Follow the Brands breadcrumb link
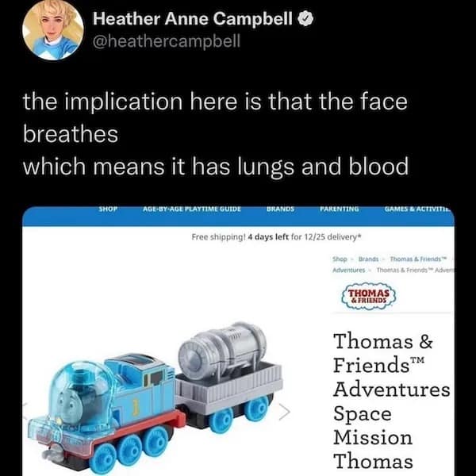The height and width of the screenshot is (476, 476). [369, 259]
